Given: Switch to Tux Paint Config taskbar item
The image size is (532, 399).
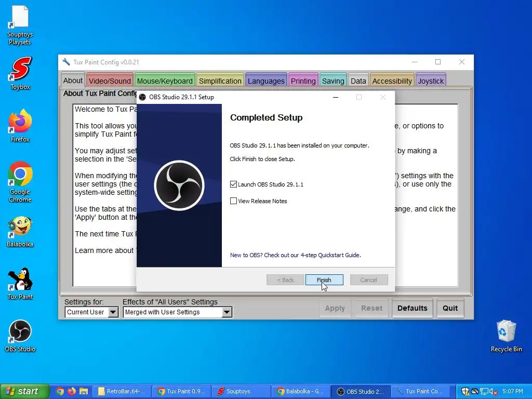Looking at the screenshot, I should (420, 391).
